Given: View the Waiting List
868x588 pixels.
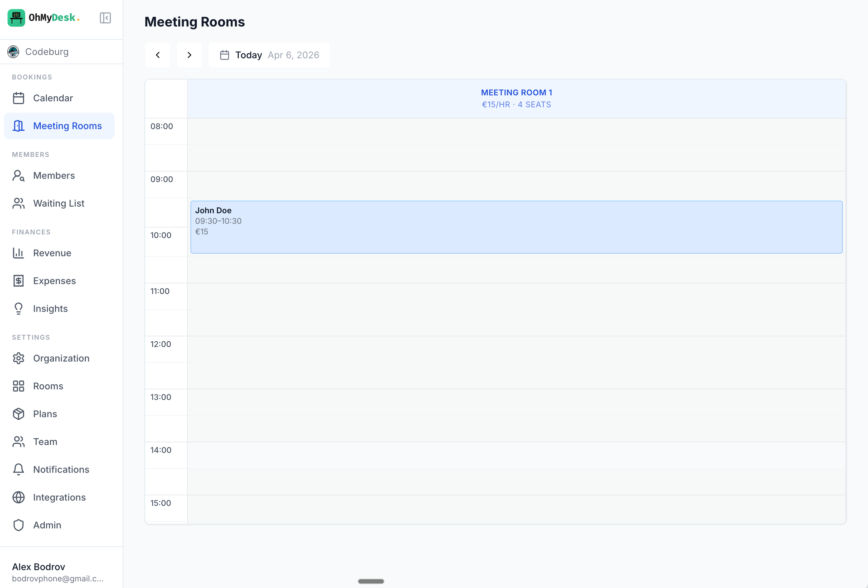Looking at the screenshot, I should [x=58, y=203].
